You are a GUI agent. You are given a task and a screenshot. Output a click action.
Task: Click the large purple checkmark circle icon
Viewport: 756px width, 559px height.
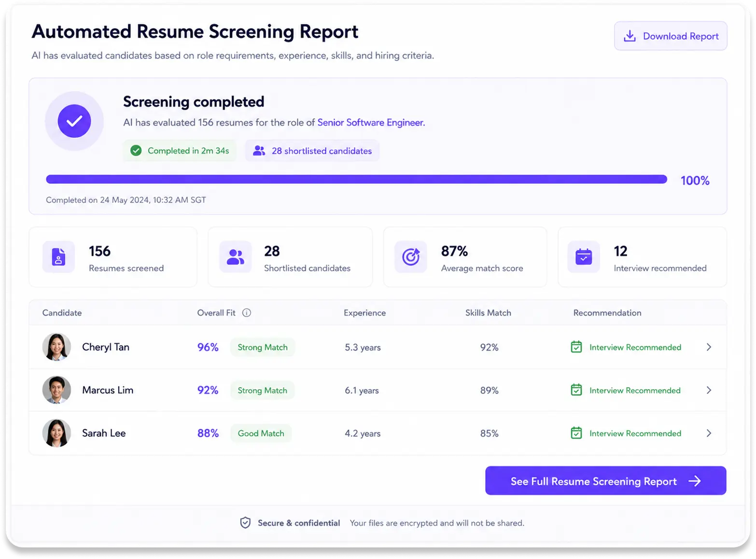(x=74, y=121)
